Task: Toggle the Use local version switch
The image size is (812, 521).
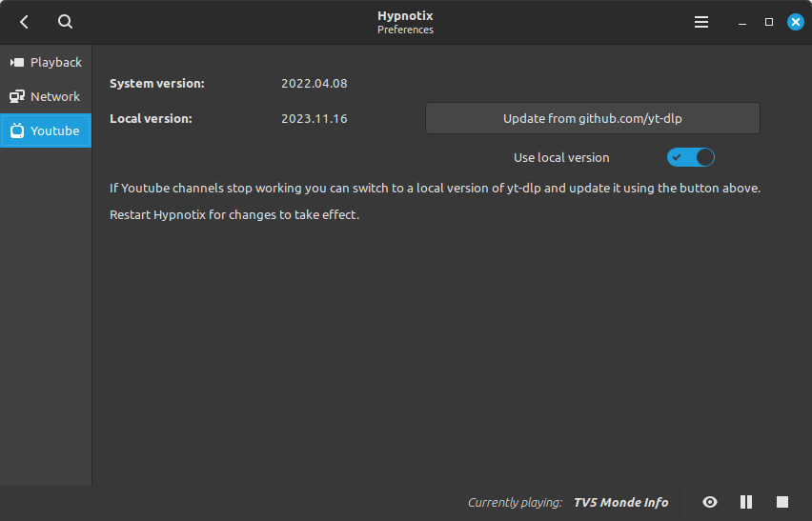Action: tap(691, 157)
